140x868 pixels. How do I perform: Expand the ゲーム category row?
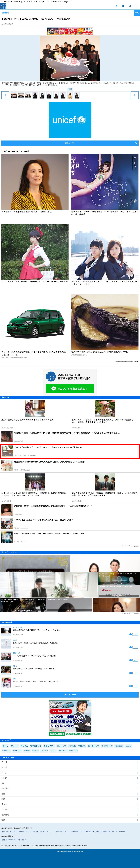70,773
